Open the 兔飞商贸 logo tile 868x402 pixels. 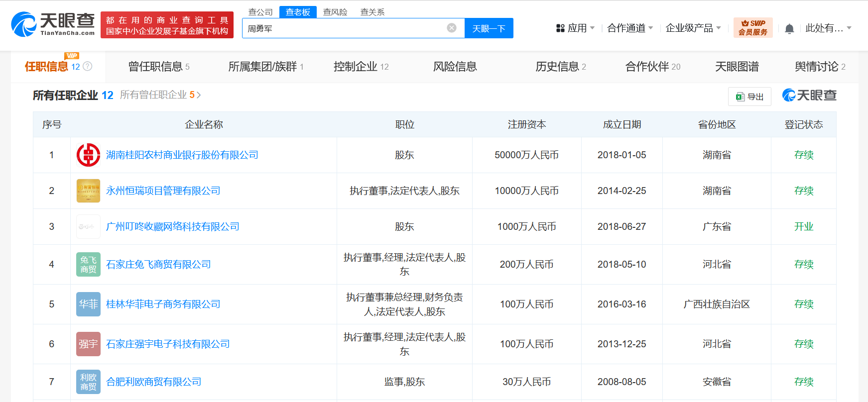pos(88,264)
